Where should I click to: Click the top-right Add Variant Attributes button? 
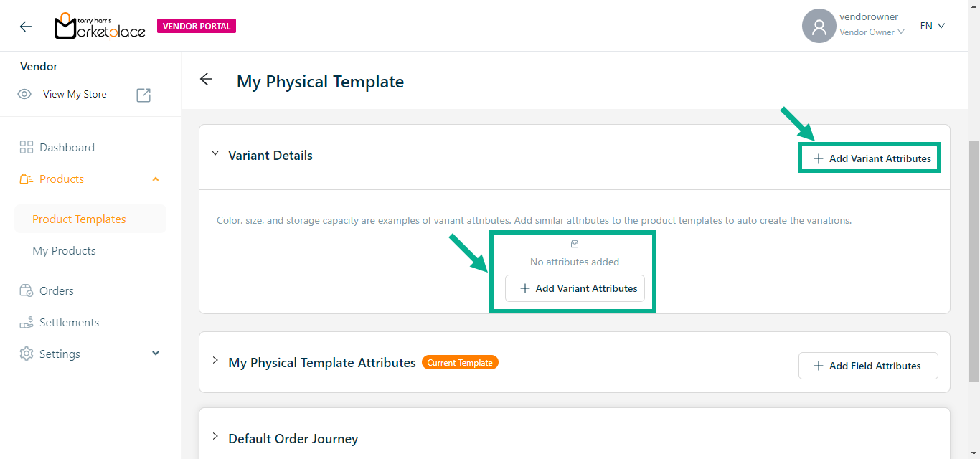tap(871, 158)
